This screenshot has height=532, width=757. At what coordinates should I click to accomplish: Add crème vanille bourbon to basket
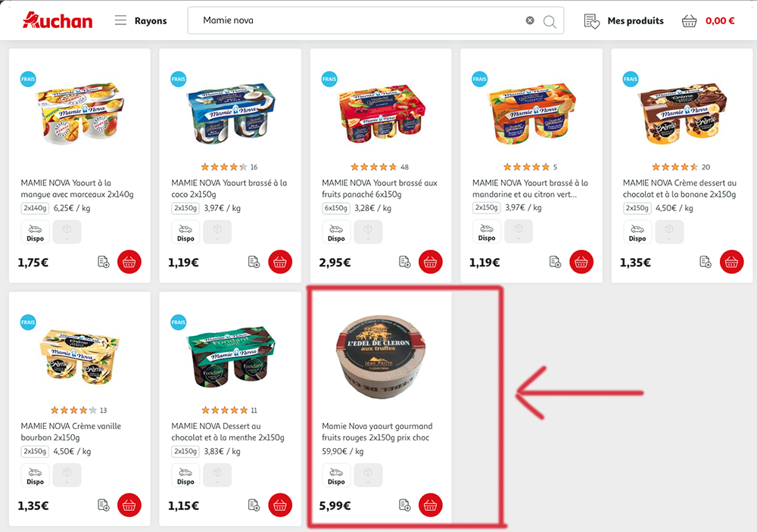pyautogui.click(x=129, y=506)
